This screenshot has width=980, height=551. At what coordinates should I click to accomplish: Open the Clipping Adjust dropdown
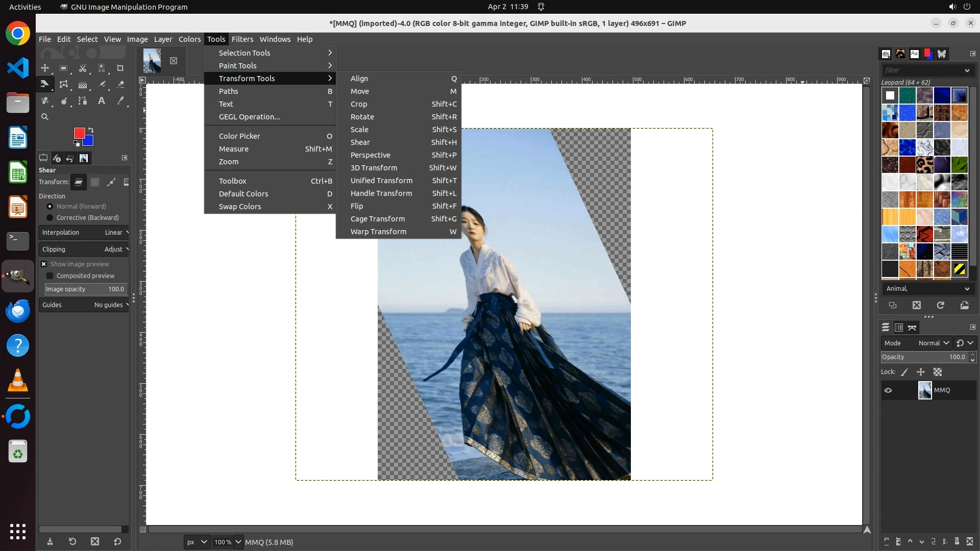84,249
